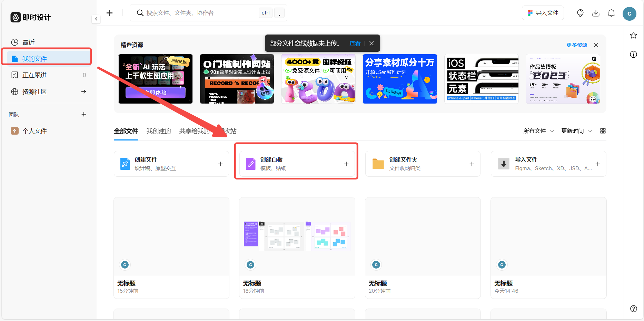644x321 pixels.
Task: Add a team with the 团队 plus icon
Action: coord(83,114)
